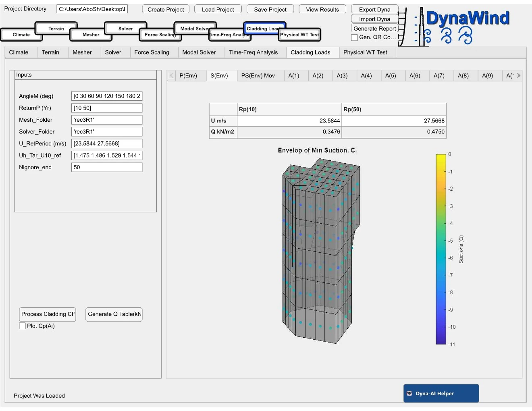
Task: Select the Modal Solver shaped button
Action: tap(195, 29)
